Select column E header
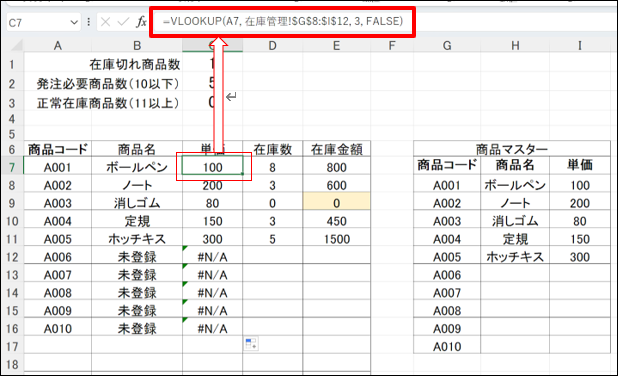The image size is (618, 376). point(336,46)
